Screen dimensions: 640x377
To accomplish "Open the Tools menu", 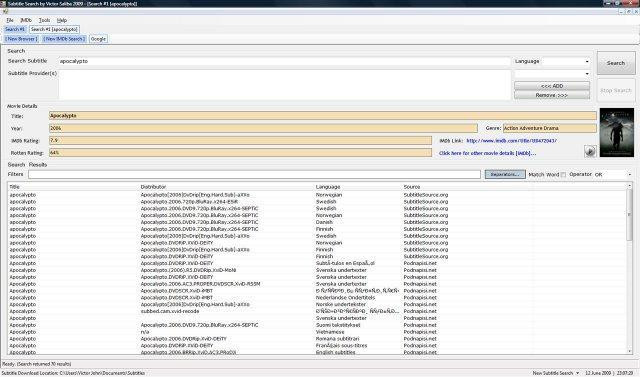I will point(44,20).
